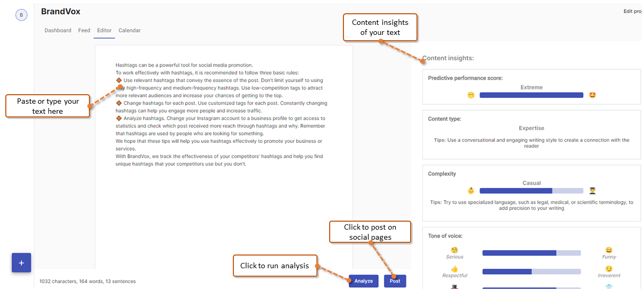Click the Serious tone emoji
This screenshot has height=291, width=644.
(455, 250)
